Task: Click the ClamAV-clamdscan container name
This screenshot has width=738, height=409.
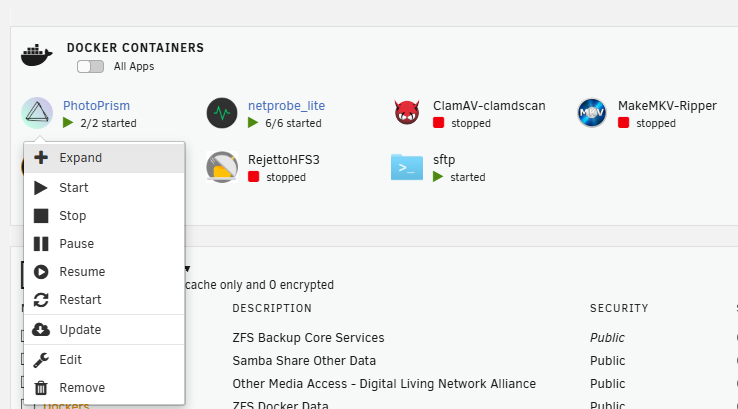Action: click(489, 105)
